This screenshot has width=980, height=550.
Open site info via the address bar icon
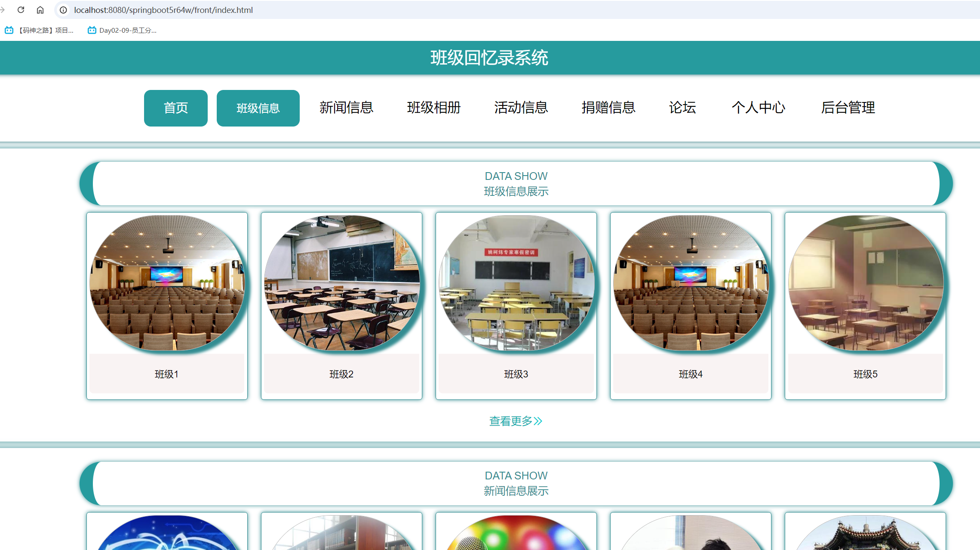click(x=63, y=10)
